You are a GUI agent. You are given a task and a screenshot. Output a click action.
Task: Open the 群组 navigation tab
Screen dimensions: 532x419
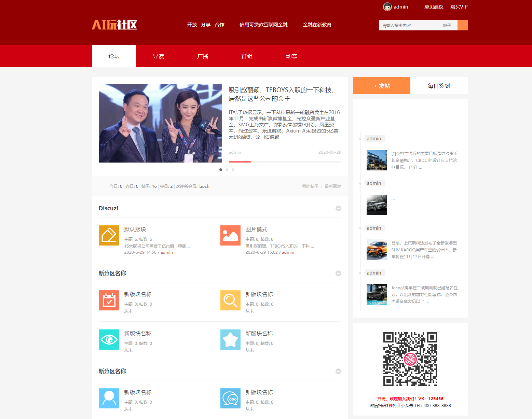[247, 56]
